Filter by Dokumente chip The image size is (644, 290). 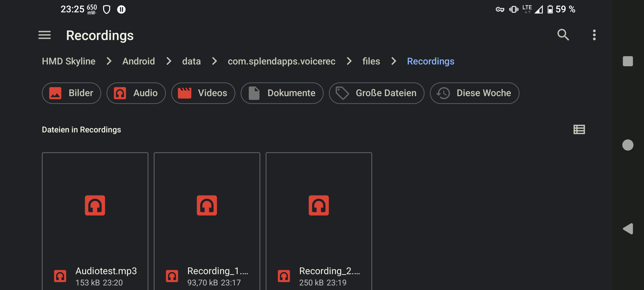282,93
